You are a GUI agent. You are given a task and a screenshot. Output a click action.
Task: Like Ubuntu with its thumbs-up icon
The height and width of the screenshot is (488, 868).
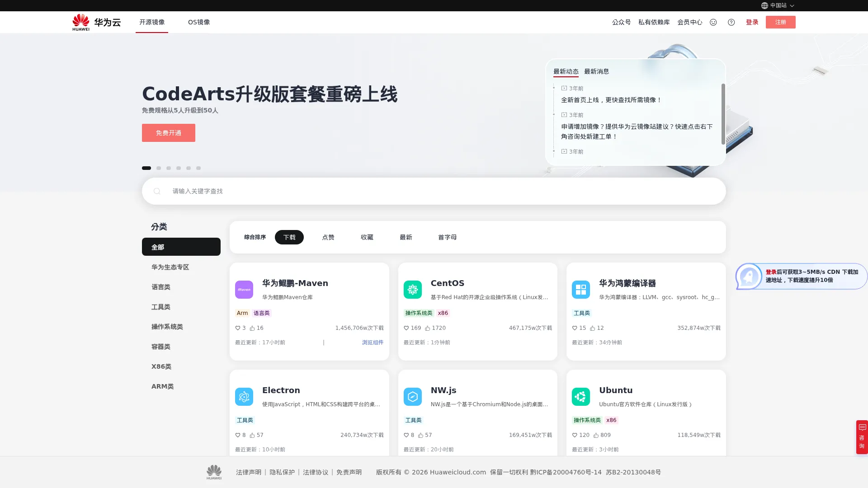coord(596,435)
